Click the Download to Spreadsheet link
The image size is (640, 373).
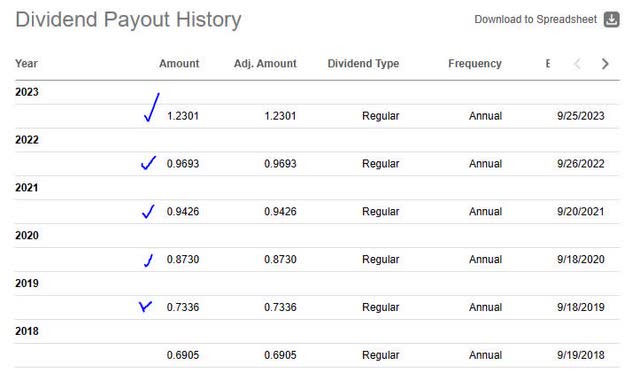click(536, 19)
